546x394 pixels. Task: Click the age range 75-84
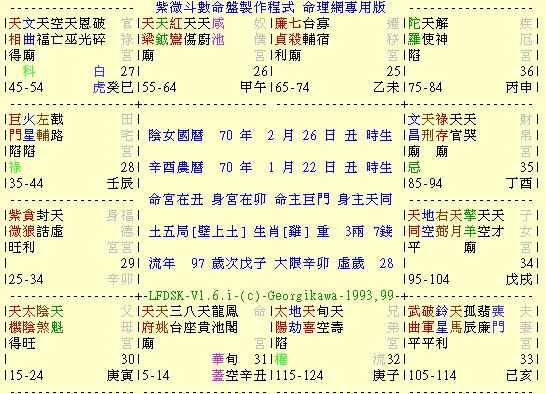426,87
